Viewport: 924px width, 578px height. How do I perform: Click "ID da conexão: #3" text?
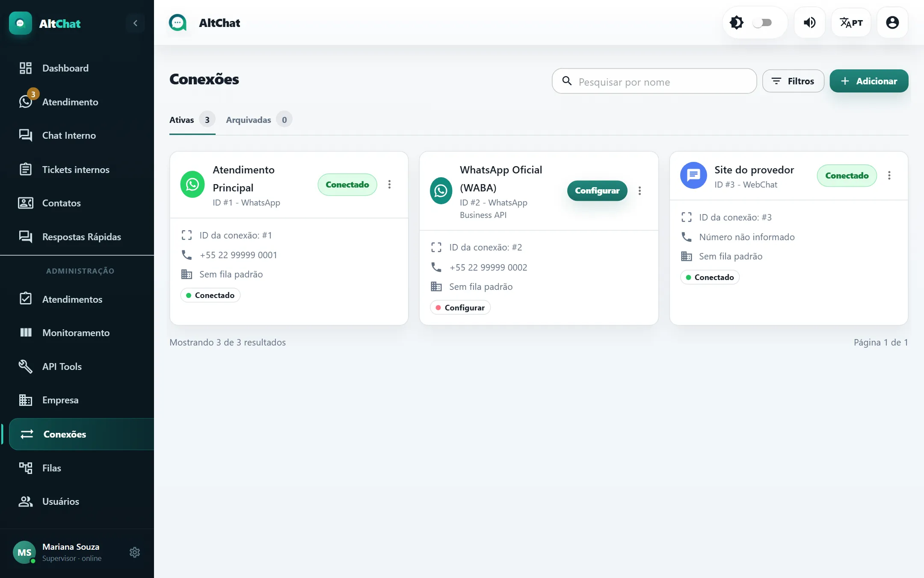pyautogui.click(x=735, y=217)
